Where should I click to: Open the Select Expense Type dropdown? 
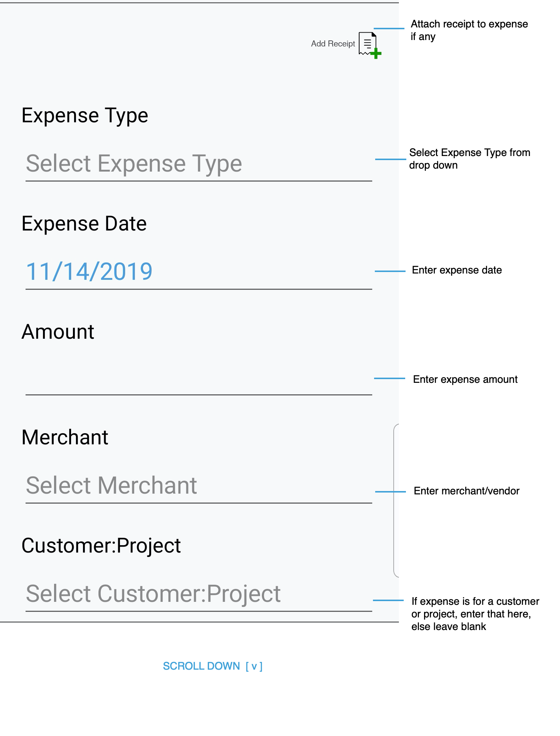click(199, 163)
